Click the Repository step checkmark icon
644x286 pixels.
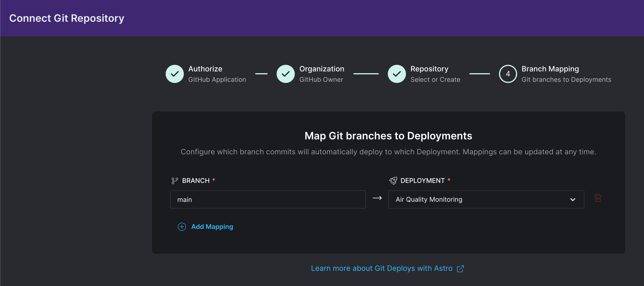[396, 74]
